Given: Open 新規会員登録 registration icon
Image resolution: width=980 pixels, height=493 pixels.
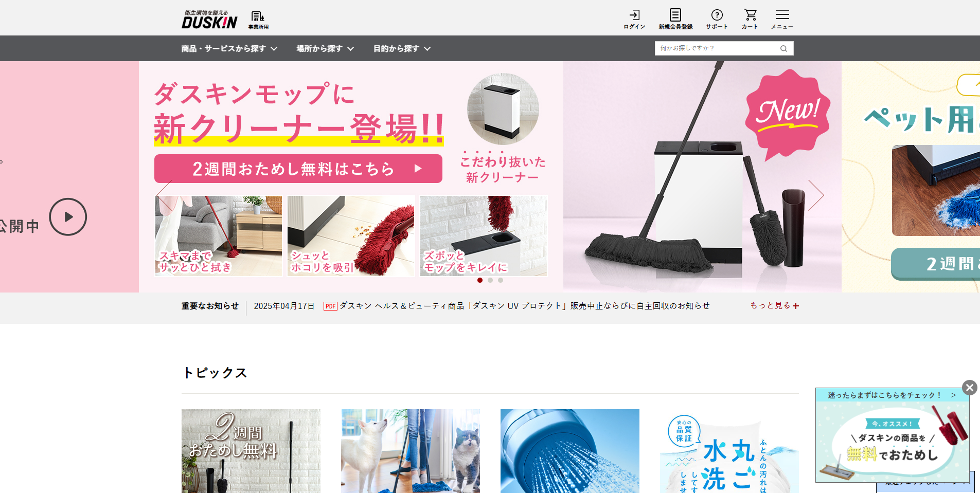Looking at the screenshot, I should point(675,20).
